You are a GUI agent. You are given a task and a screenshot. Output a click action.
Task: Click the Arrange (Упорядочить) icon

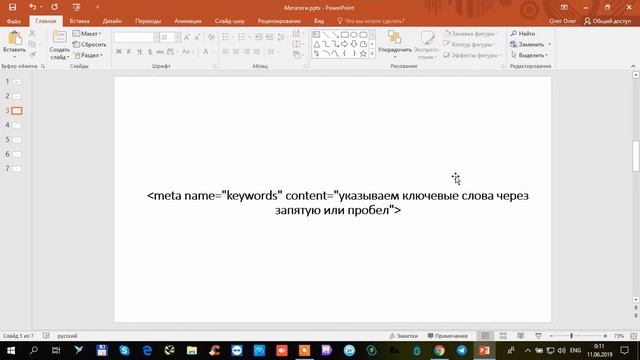point(394,38)
